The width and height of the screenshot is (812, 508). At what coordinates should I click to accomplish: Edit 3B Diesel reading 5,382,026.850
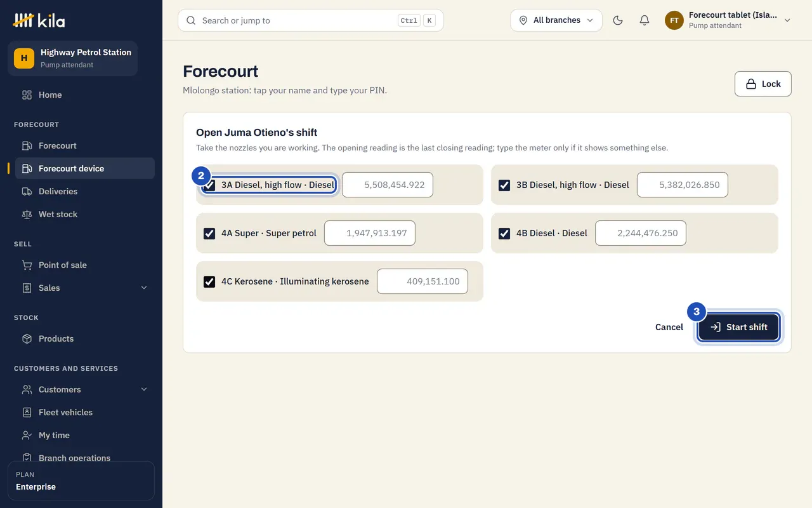pos(683,185)
